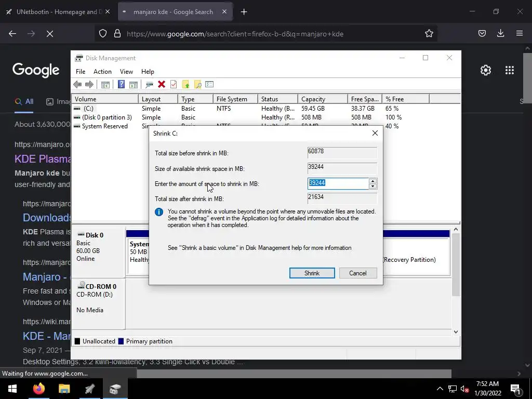
Task: Open Firefox from the taskbar
Action: pos(38,389)
